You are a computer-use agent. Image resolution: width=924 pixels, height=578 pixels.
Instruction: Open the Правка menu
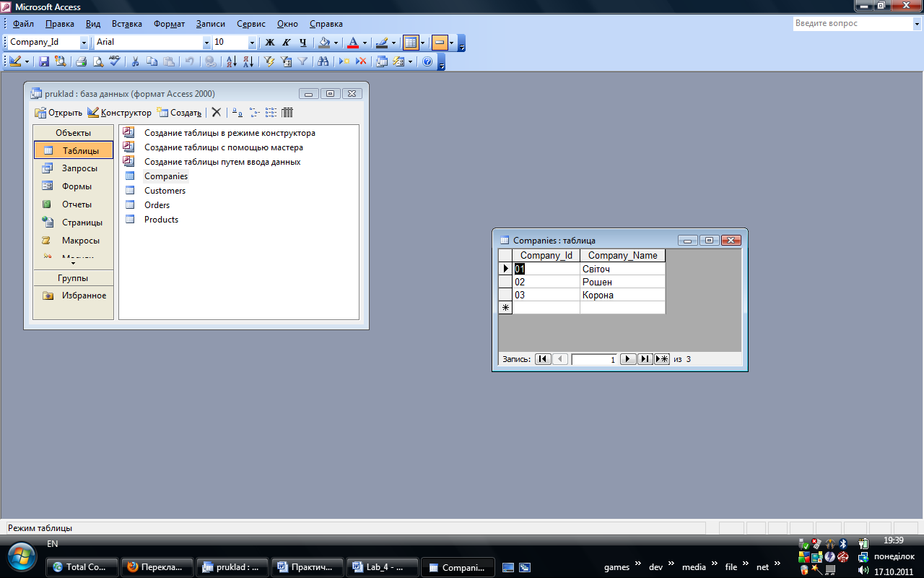pos(59,24)
